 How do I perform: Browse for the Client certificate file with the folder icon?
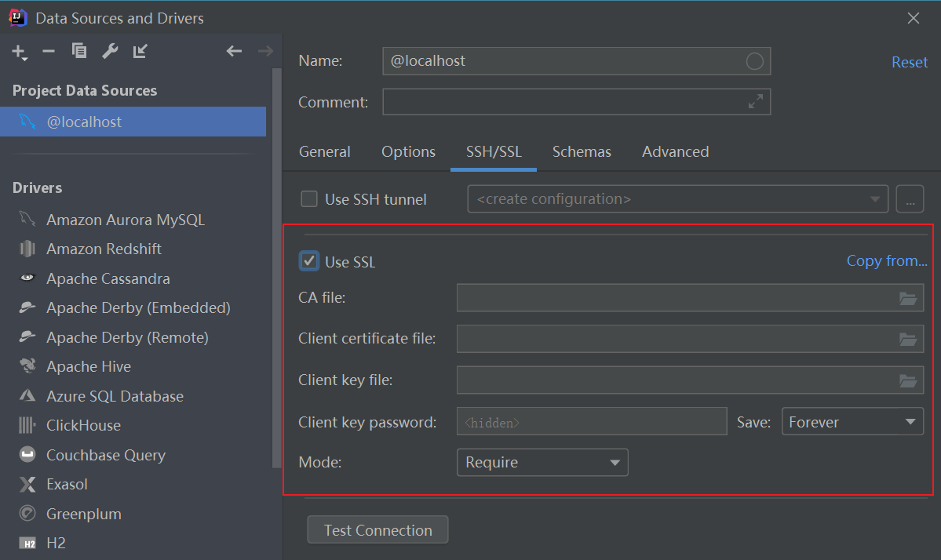point(908,340)
